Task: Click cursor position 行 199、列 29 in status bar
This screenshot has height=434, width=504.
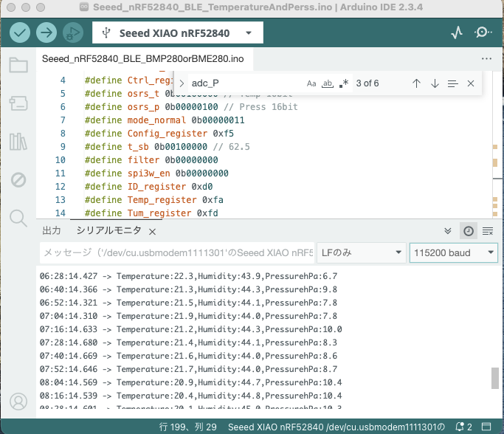Action: 187,427
